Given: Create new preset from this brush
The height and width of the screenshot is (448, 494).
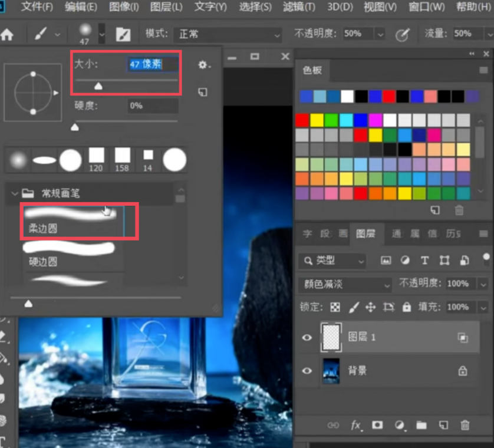Looking at the screenshot, I should pyautogui.click(x=203, y=93).
